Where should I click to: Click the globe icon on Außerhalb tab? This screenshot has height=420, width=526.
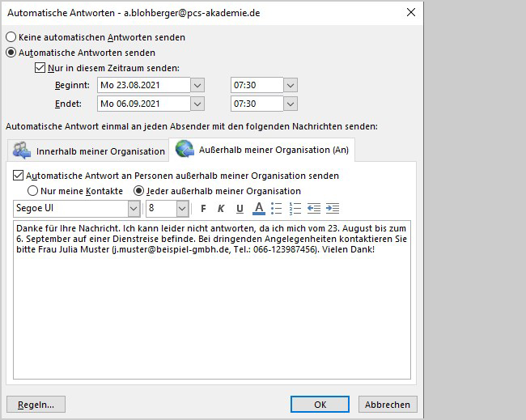[x=185, y=149]
